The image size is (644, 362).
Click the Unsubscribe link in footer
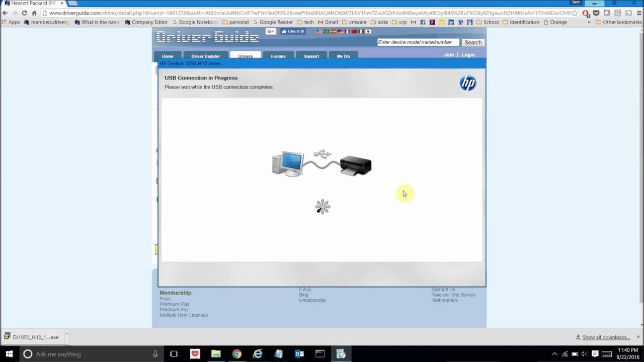(312, 300)
